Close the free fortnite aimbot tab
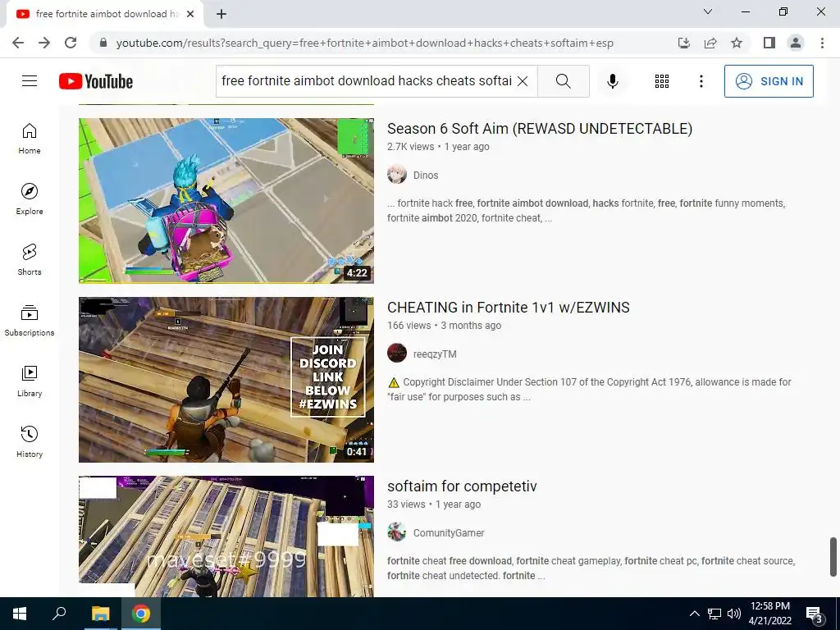The width and height of the screenshot is (840, 630). [189, 14]
